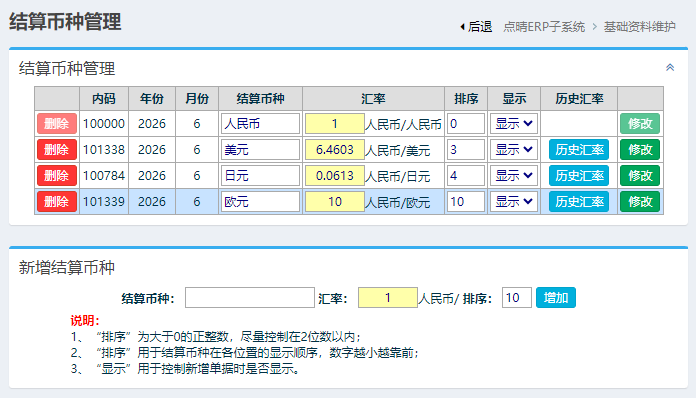Edit the 欧元 currency name field
Image resolution: width=696 pixels, height=398 pixels.
coord(260,201)
